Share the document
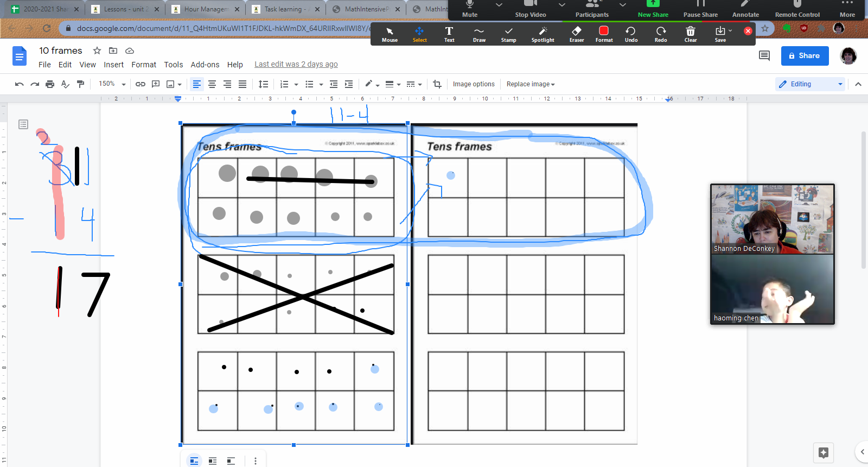868x467 pixels. (x=805, y=55)
